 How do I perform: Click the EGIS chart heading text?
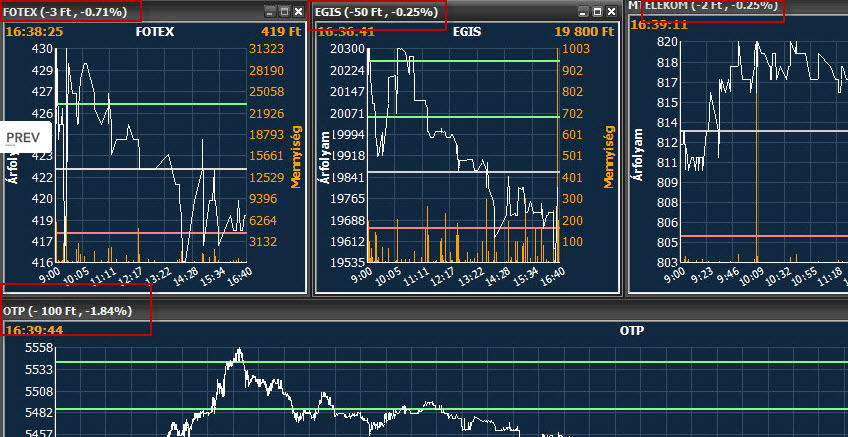coord(466,32)
